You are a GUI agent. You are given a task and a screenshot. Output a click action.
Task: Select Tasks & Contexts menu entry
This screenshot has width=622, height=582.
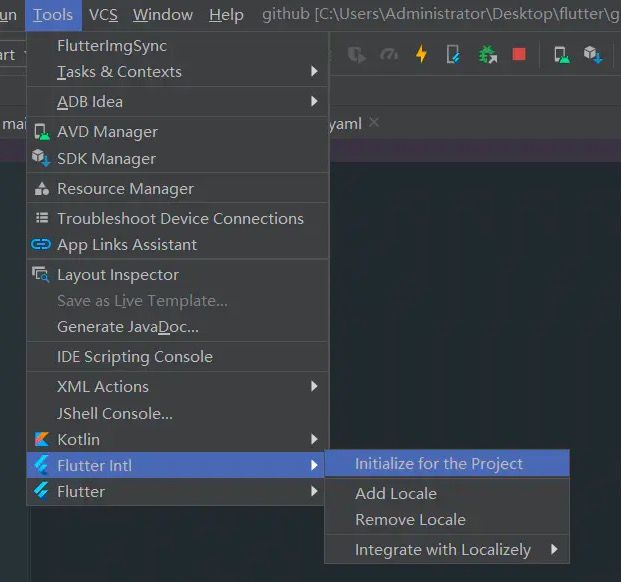pyautogui.click(x=177, y=72)
